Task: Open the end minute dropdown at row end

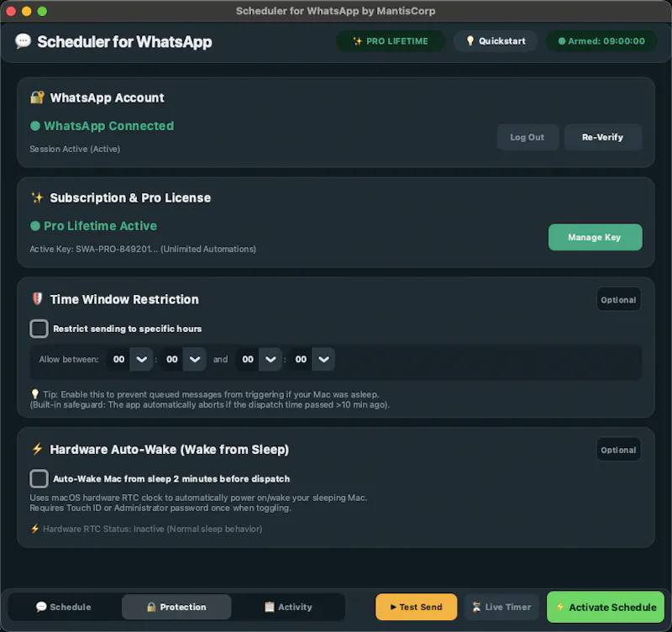Action: (323, 359)
